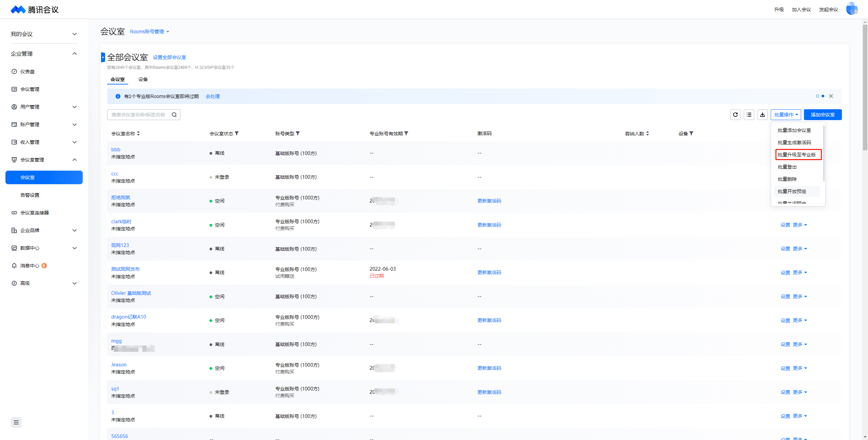
Task: Filter by 会议室状态 funnel icon
Action: pyautogui.click(x=237, y=133)
